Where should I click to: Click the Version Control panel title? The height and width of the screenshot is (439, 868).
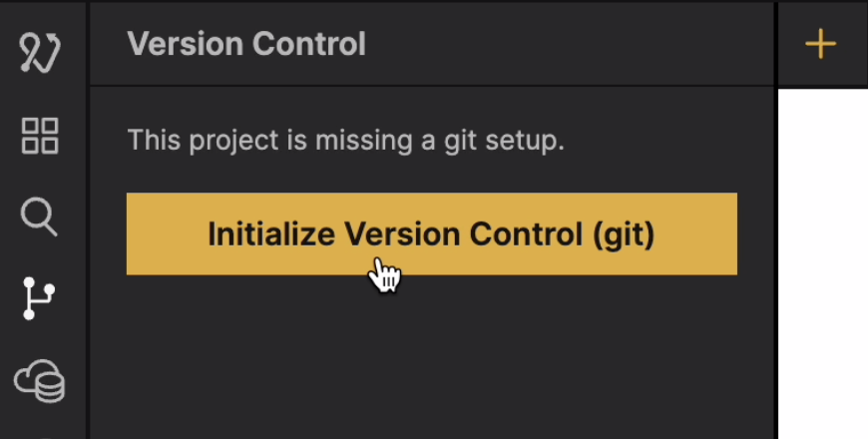click(x=246, y=44)
